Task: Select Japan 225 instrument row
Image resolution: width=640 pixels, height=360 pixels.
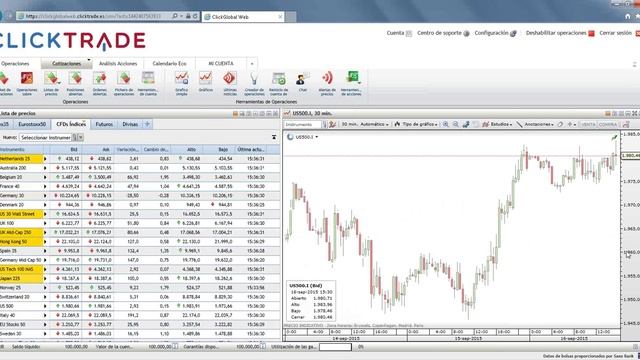Action: pyautogui.click(x=140, y=278)
